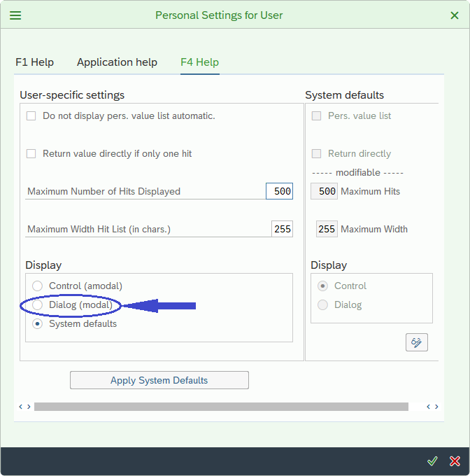470x476 pixels.
Task: Close the Personal Settings dialog
Action: [x=455, y=15]
